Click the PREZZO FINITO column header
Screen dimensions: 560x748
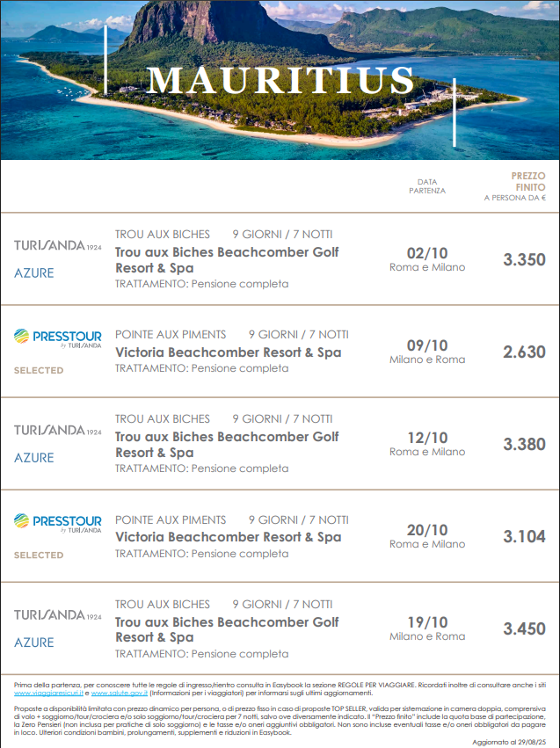point(515,186)
